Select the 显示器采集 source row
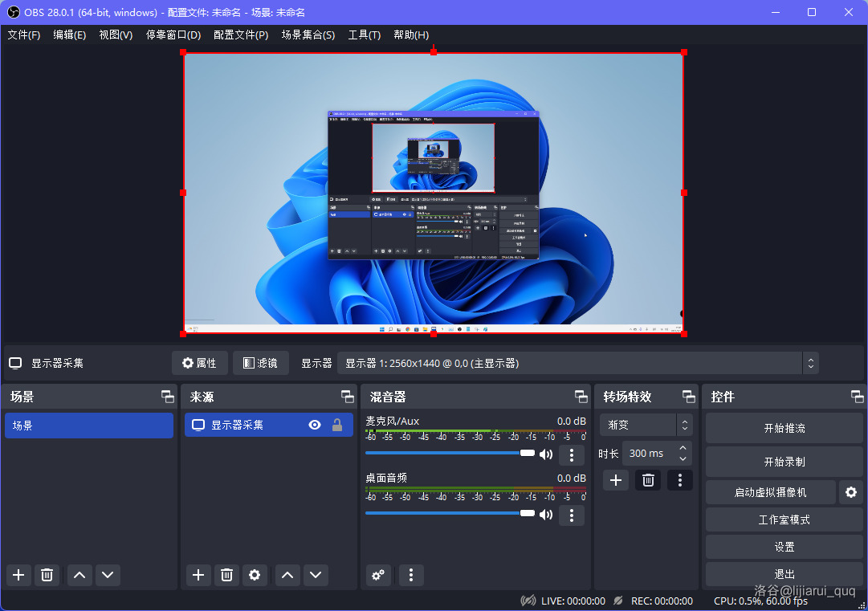 [x=269, y=425]
